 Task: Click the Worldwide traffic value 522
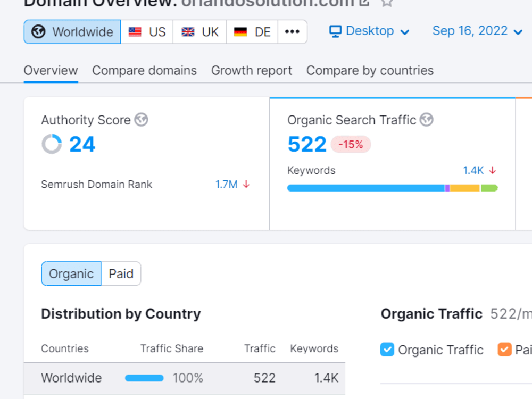[264, 378]
